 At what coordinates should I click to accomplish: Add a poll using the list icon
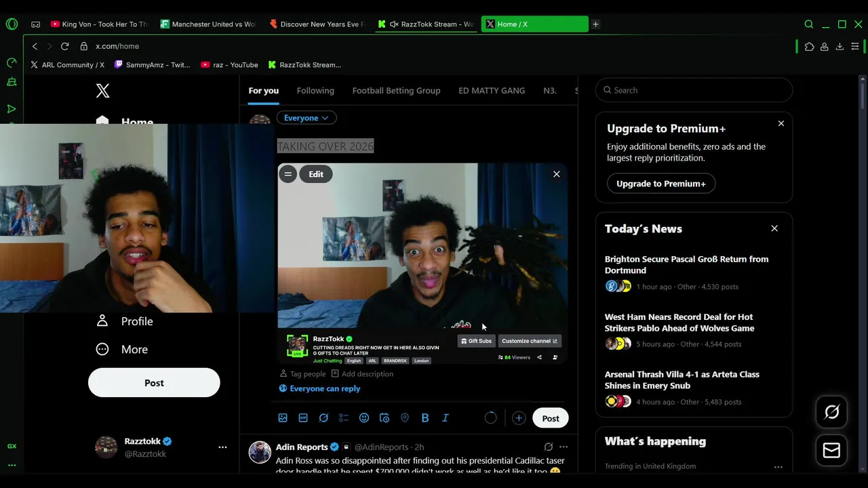[344, 418]
